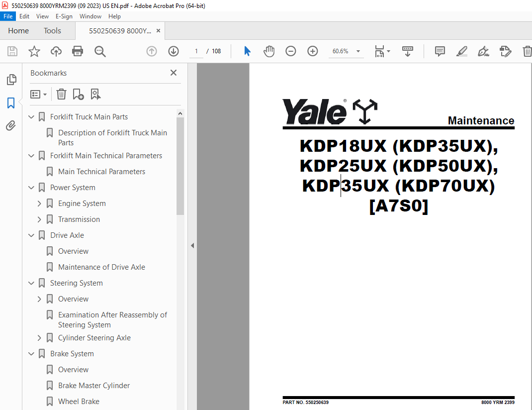Click the bookmarks panel scrollbar thumb
532x410 pixels.
click(180, 166)
